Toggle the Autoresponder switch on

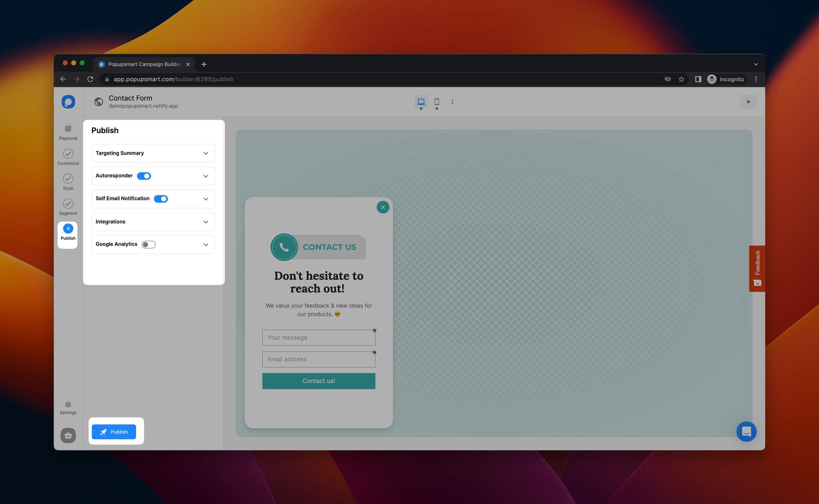tap(144, 175)
